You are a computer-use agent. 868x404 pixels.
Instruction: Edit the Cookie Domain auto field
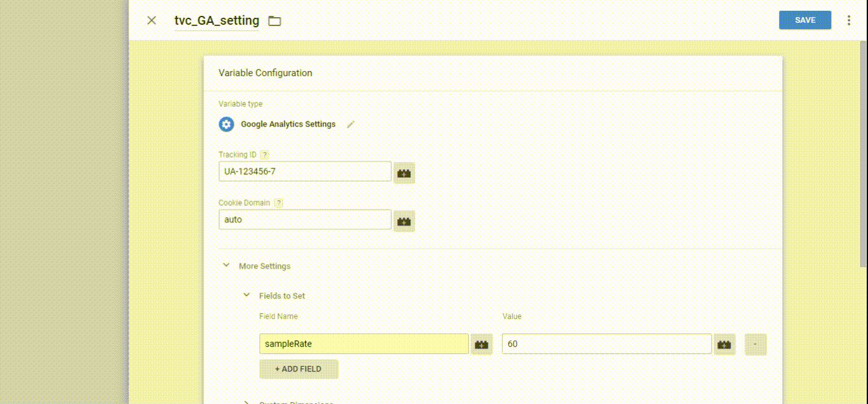(305, 220)
